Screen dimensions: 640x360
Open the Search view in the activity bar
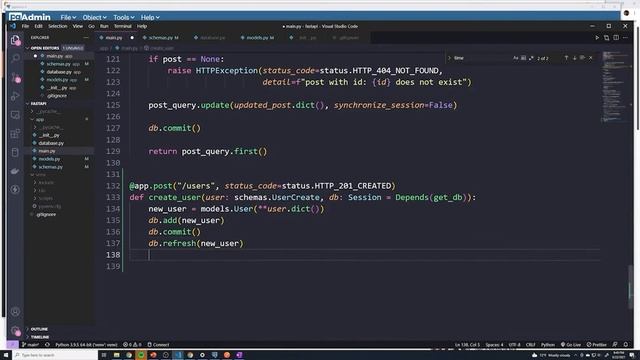point(15,58)
